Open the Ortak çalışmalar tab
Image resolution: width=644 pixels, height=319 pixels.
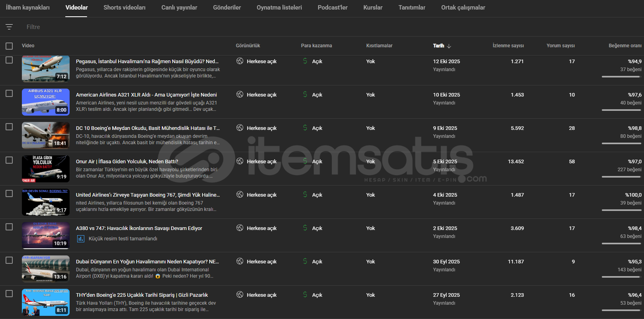pyautogui.click(x=463, y=8)
